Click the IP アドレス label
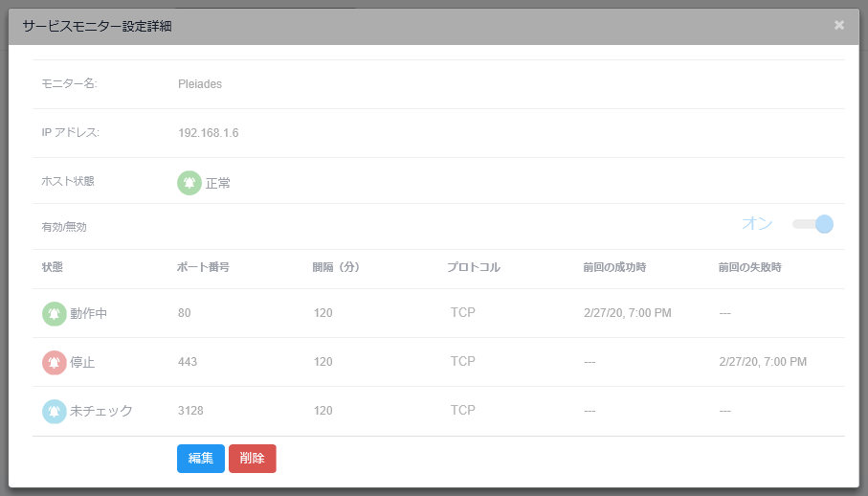Screen dimensions: 868x496 tap(70, 132)
